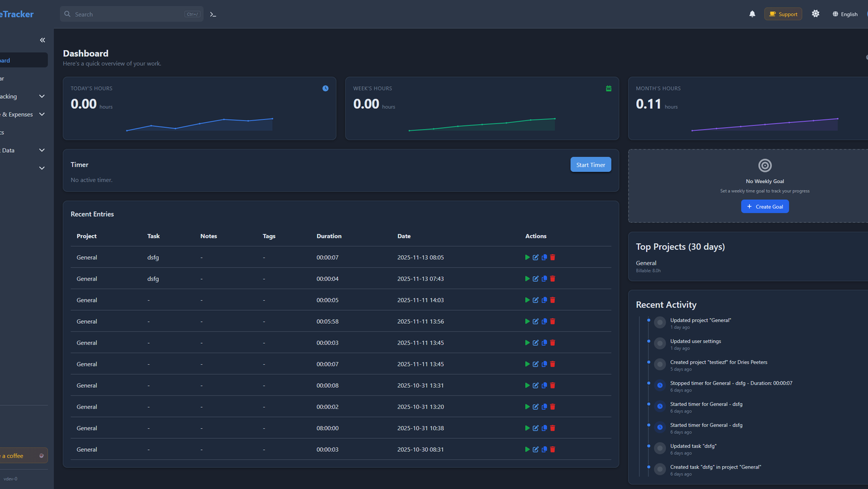The image size is (868, 489).
Task: Click the dsfg task in the 08:05 row
Action: tap(153, 258)
